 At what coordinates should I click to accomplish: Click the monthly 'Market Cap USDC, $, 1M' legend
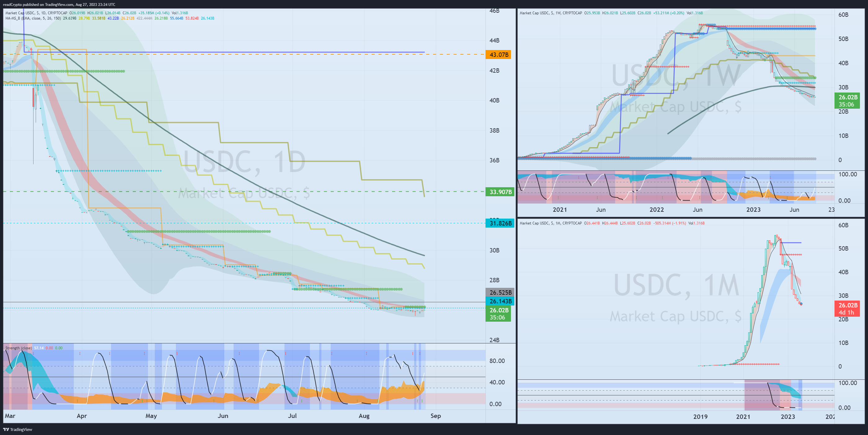[x=551, y=223]
